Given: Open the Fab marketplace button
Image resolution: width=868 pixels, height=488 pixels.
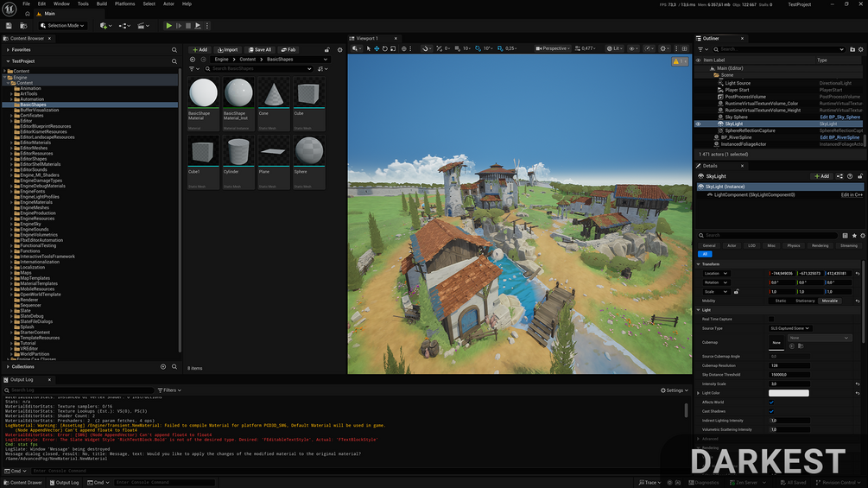Looking at the screenshot, I should (x=288, y=50).
